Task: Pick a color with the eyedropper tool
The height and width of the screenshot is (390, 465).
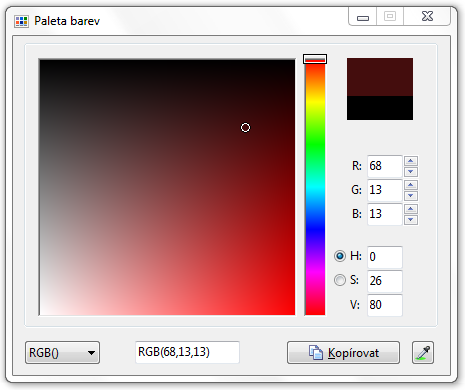Action: point(423,352)
